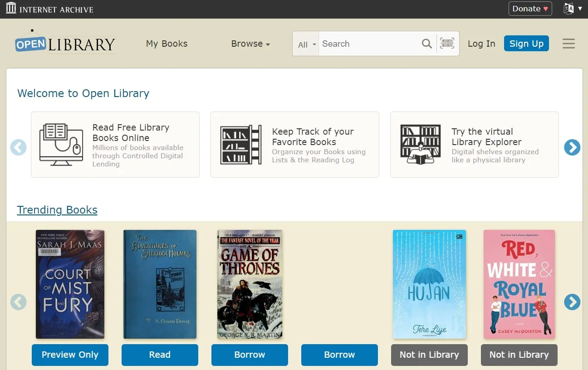Click the search magnifying glass icon

(x=426, y=43)
